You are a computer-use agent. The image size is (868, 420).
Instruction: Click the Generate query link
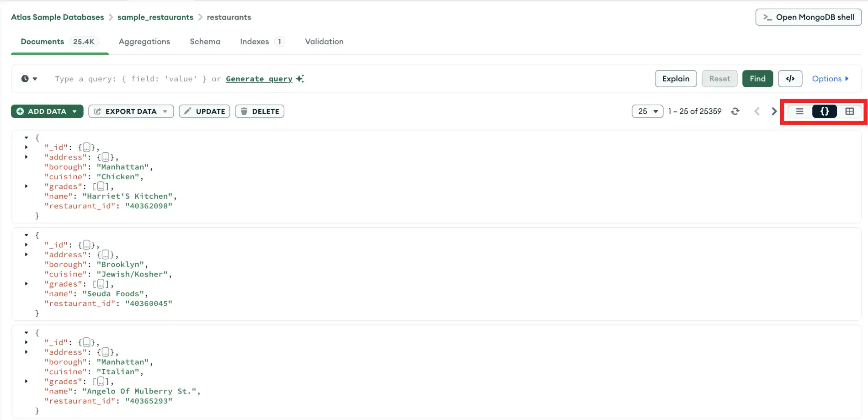coord(259,79)
